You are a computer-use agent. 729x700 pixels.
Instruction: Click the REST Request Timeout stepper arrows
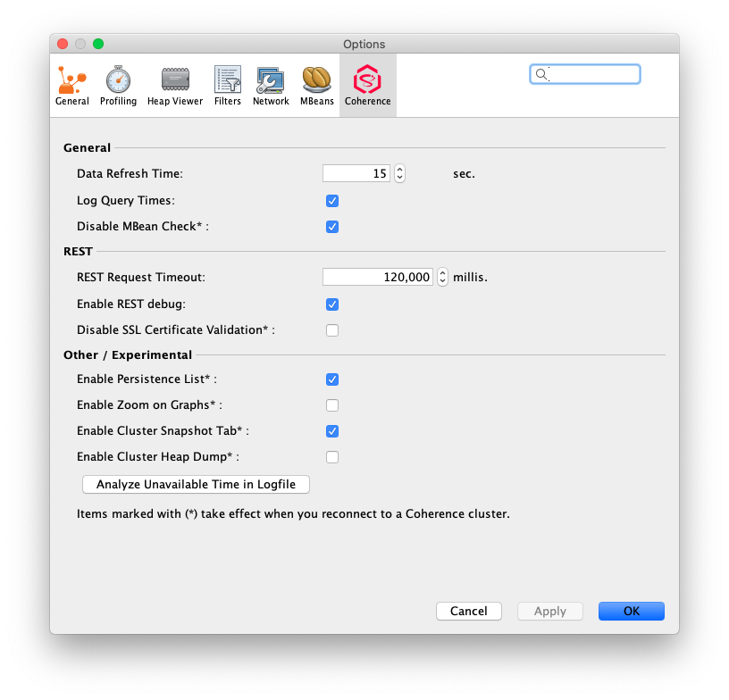(x=442, y=277)
